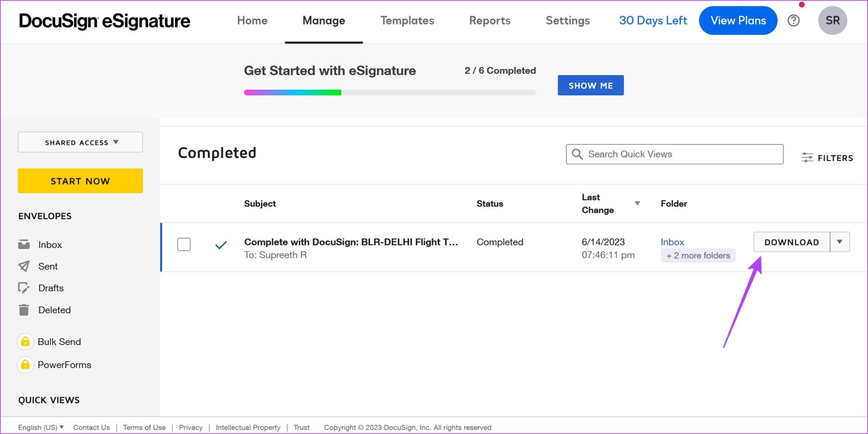Click the Status column header
The width and height of the screenshot is (868, 434).
(x=490, y=203)
